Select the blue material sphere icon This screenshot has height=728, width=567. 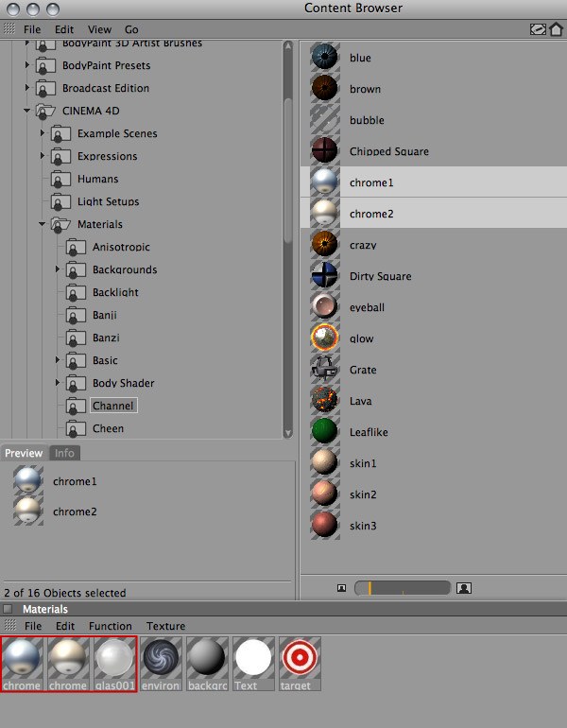(325, 58)
